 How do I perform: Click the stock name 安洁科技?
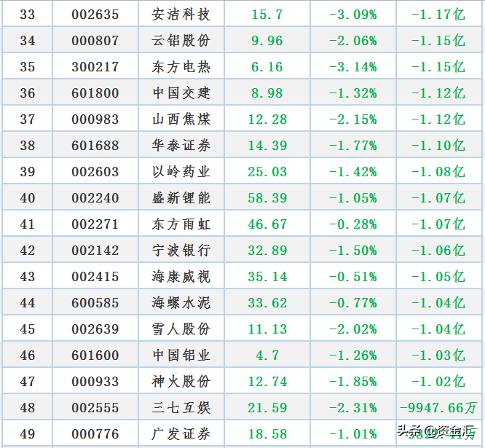pos(181,15)
